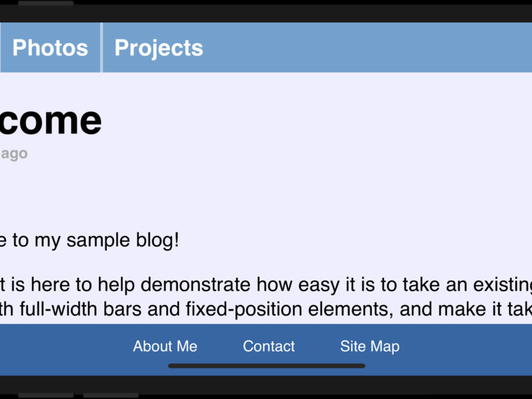
Task: Tap the home indicator bar
Action: 266,366
